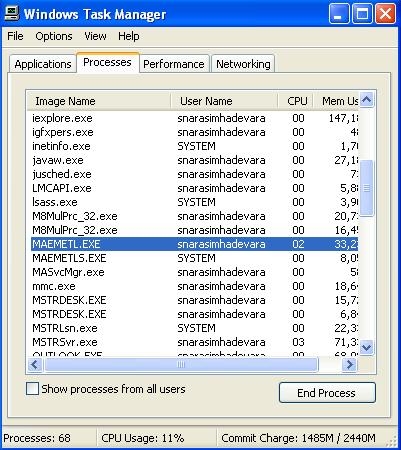Viewport: 401px width, 450px height.
Task: Open the Options menu
Action: (x=54, y=36)
